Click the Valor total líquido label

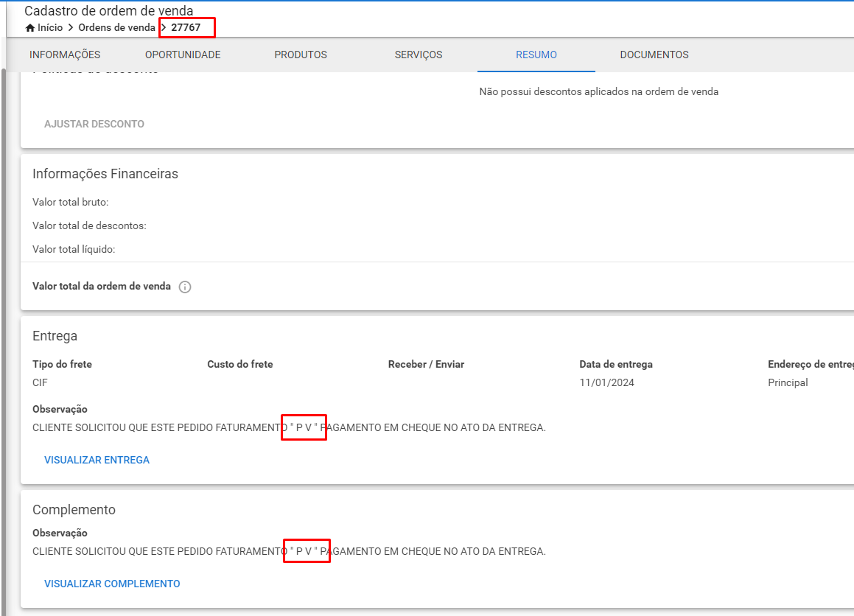pos(74,249)
